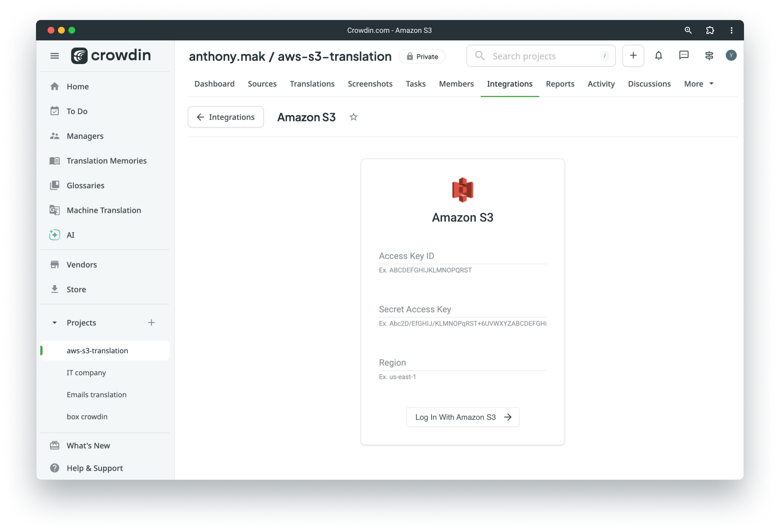The width and height of the screenshot is (780, 532).
Task: Open the AI section
Action: (x=105, y=235)
